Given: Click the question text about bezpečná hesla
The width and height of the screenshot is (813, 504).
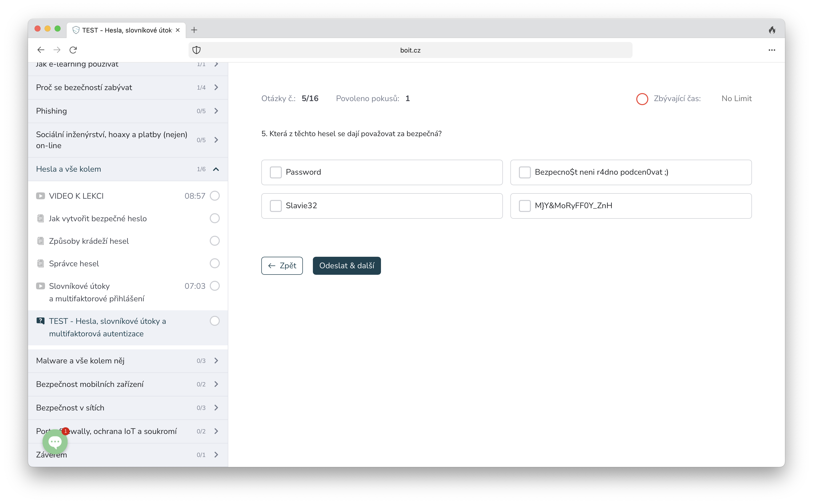Looking at the screenshot, I should tap(351, 134).
